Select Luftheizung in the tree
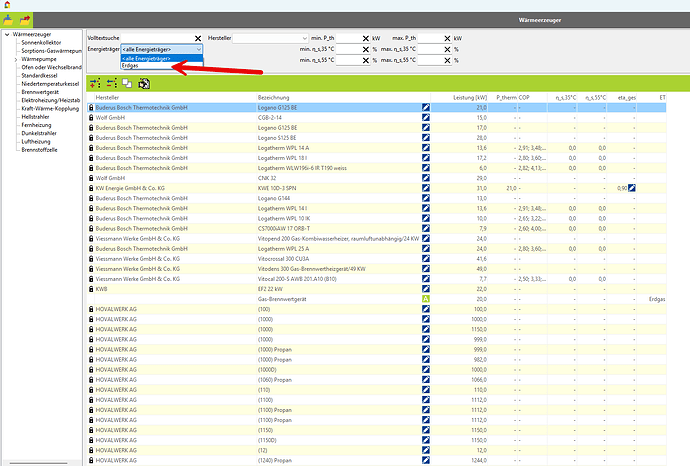 pos(36,142)
